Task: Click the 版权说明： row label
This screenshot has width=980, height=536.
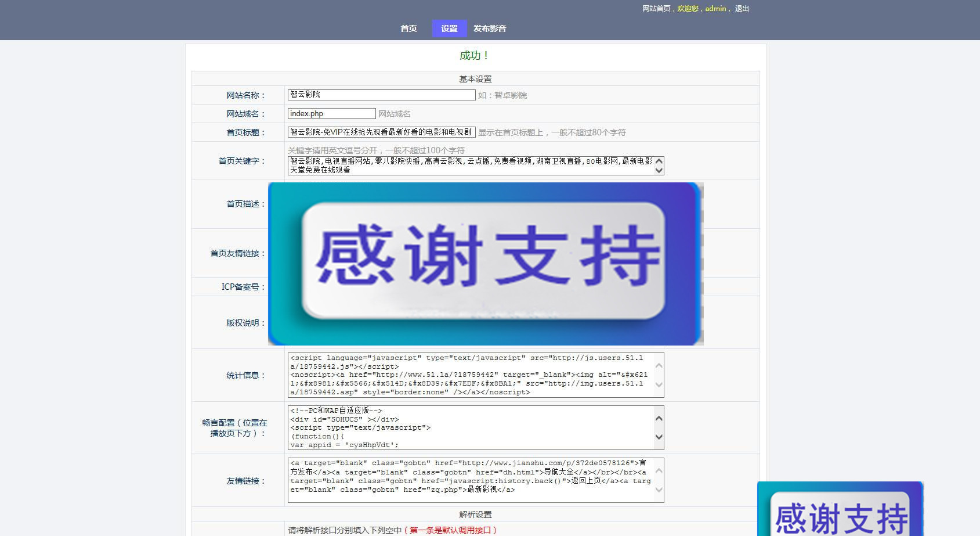Action: pos(246,323)
